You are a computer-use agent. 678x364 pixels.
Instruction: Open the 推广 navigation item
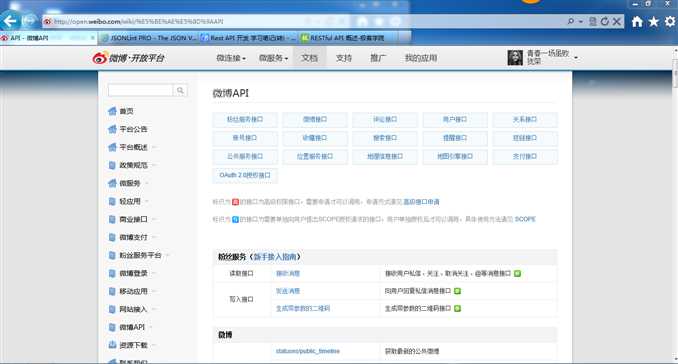coord(377,58)
